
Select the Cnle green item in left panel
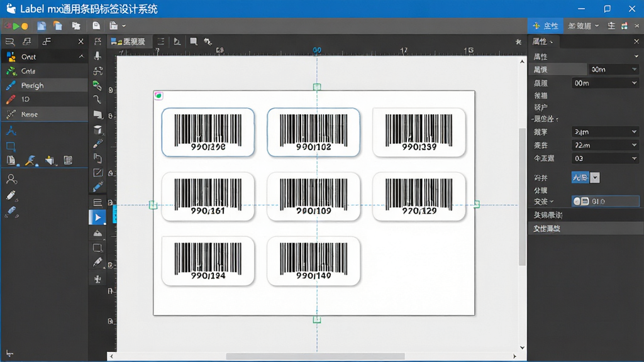coord(44,71)
